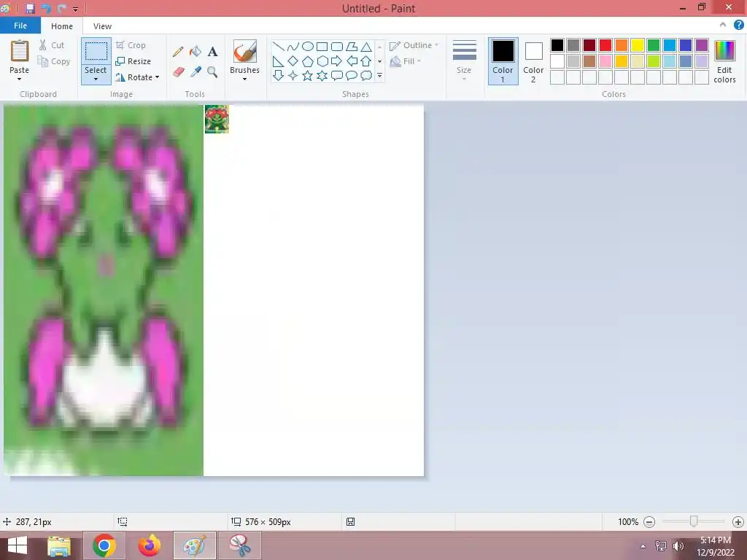
Task: Choose the Rounded rectangular callout shape
Action: (x=337, y=75)
